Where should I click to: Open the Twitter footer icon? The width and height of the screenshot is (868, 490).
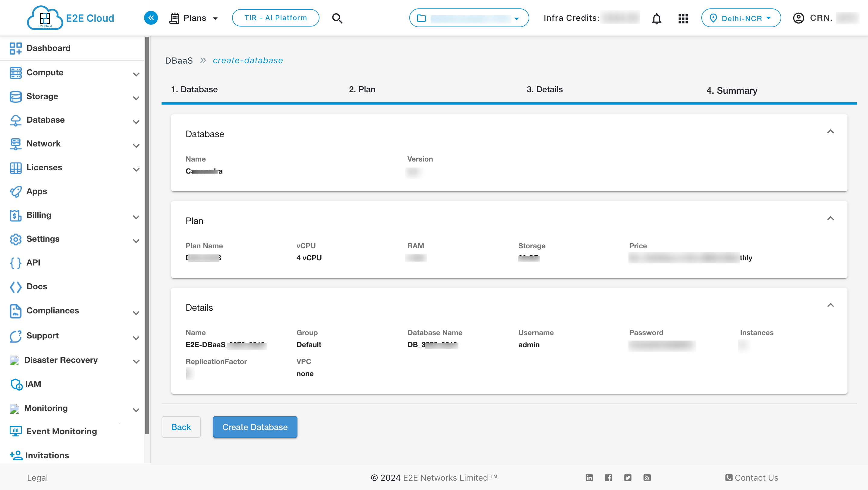(x=627, y=477)
